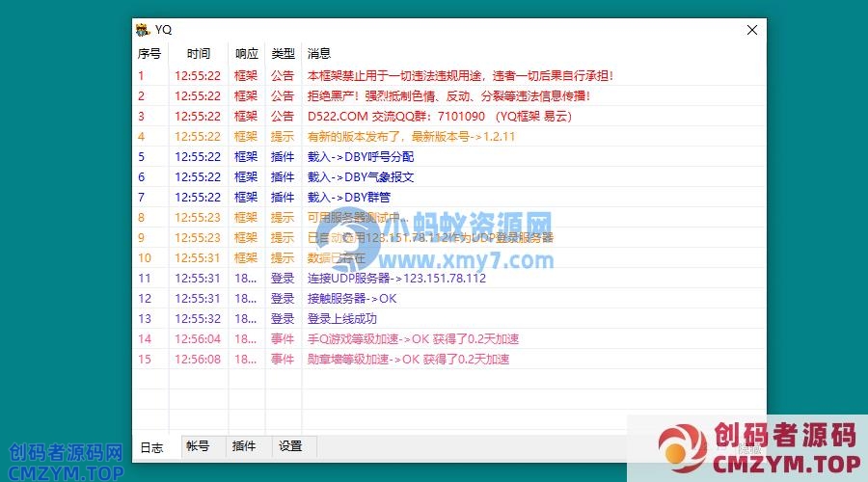Switch to the 日志 tab
The image size is (868, 482).
coord(151,447)
